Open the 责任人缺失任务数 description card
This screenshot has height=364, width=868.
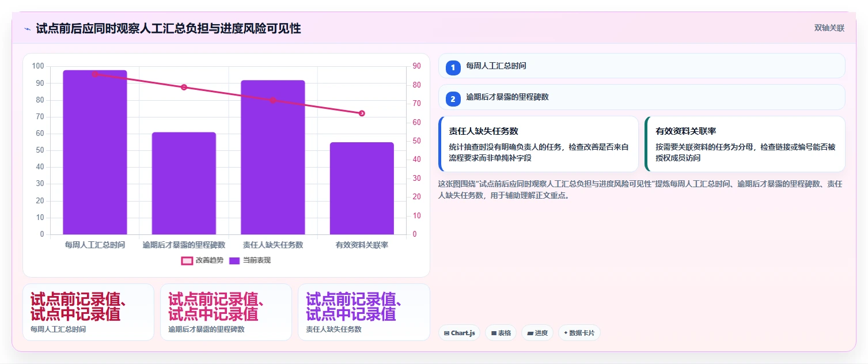(539, 144)
